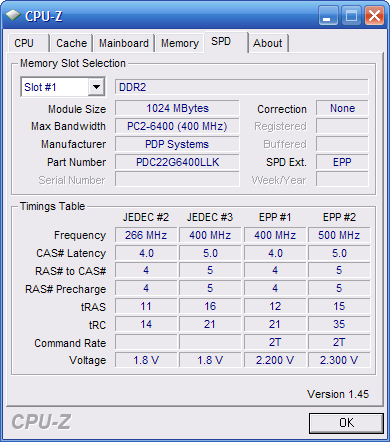Click the PDP Systems manufacturer value
This screenshot has width=390, height=442.
point(177,144)
